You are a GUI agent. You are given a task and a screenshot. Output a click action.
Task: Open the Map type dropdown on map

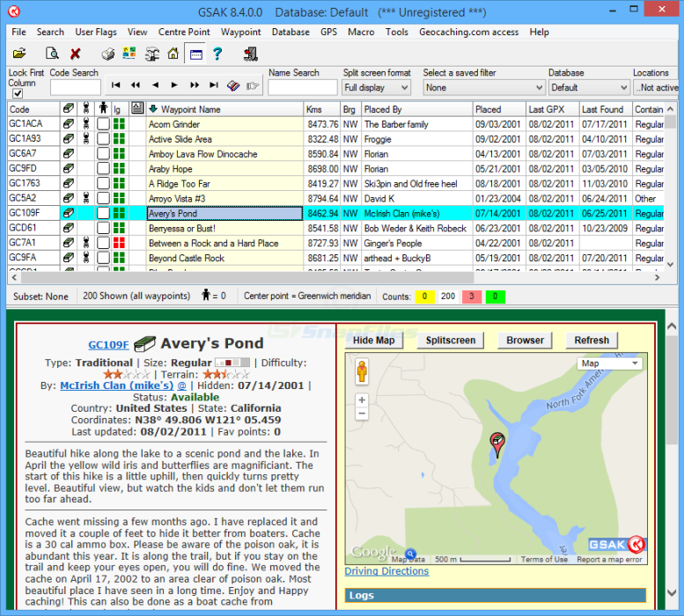[x=609, y=363]
